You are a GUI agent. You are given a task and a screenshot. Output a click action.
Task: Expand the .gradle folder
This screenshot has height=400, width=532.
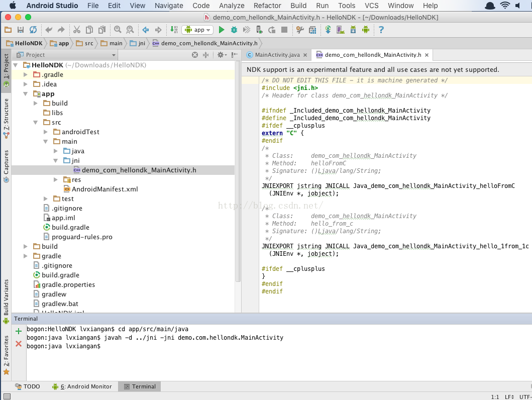tap(26, 74)
